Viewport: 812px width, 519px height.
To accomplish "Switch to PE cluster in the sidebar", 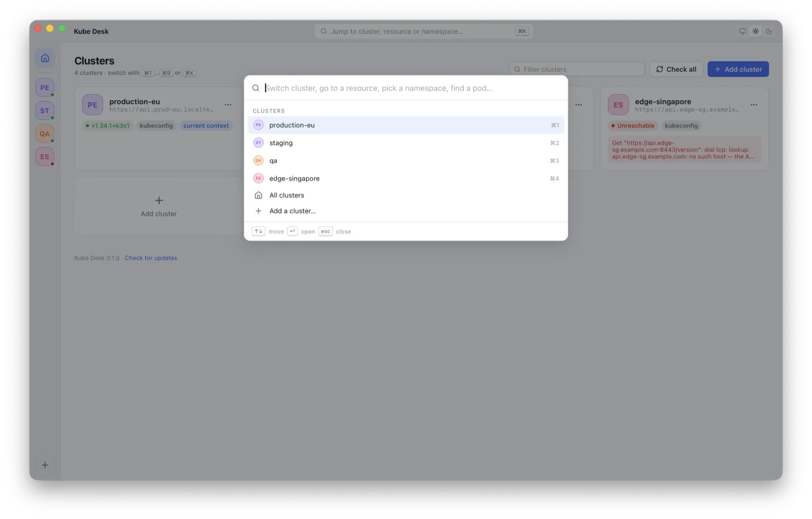I will pyautogui.click(x=45, y=87).
